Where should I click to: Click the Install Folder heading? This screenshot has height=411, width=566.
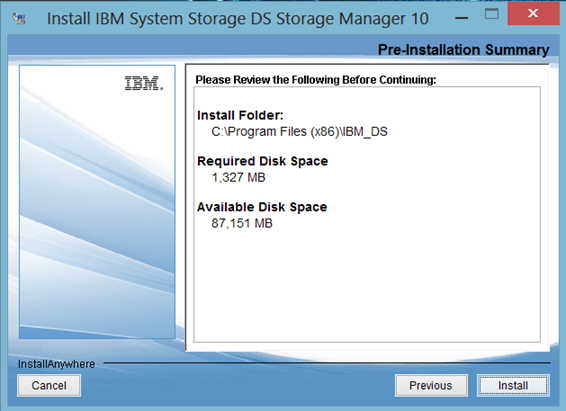(240, 115)
